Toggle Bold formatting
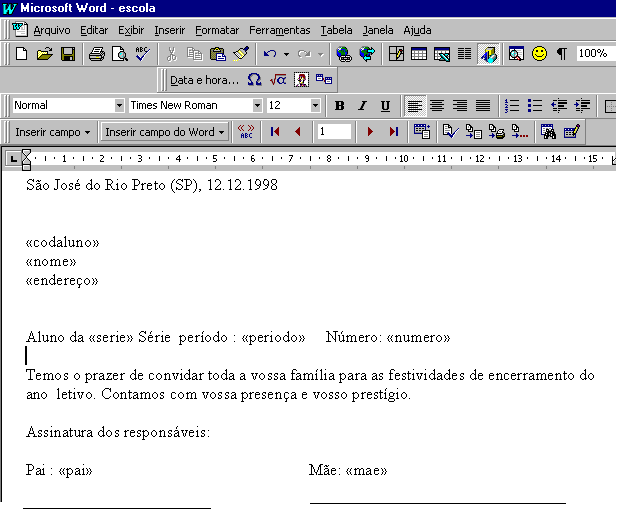This screenshot has width=637, height=532. pyautogui.click(x=339, y=106)
